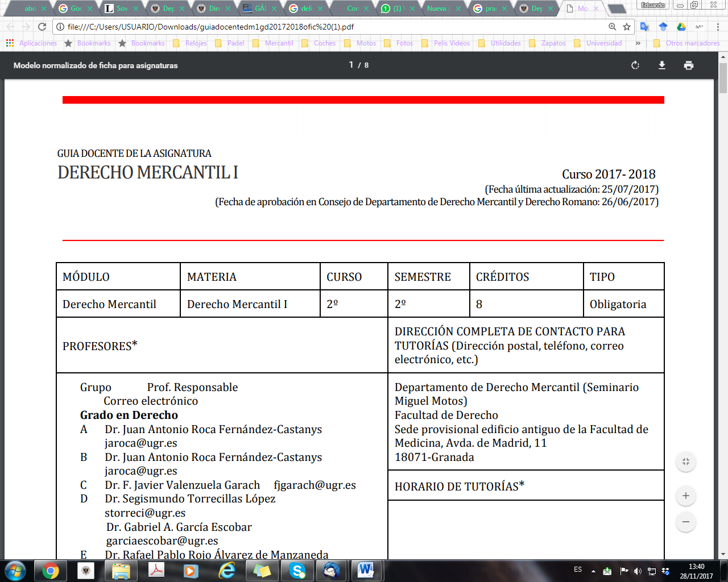This screenshot has width=728, height=582.
Task: Open the Mercantil bookmarks folder
Action: click(273, 43)
